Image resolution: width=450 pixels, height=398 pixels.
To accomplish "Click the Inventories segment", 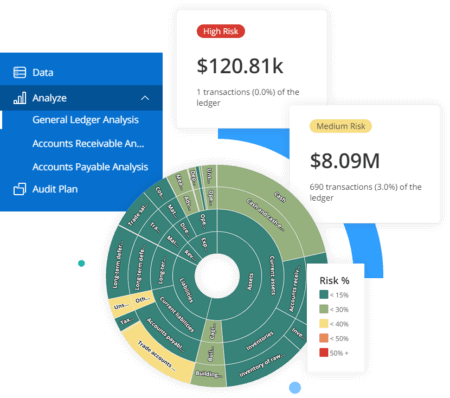I will pos(260,341).
